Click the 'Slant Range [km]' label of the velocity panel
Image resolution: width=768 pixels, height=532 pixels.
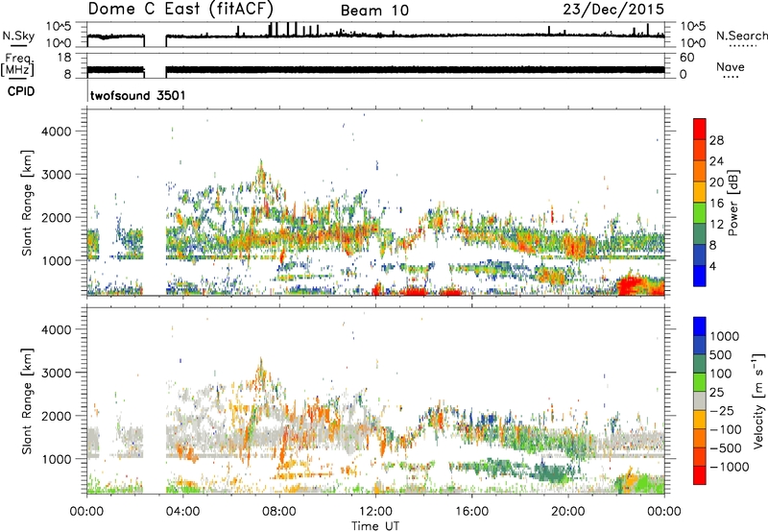[27, 400]
